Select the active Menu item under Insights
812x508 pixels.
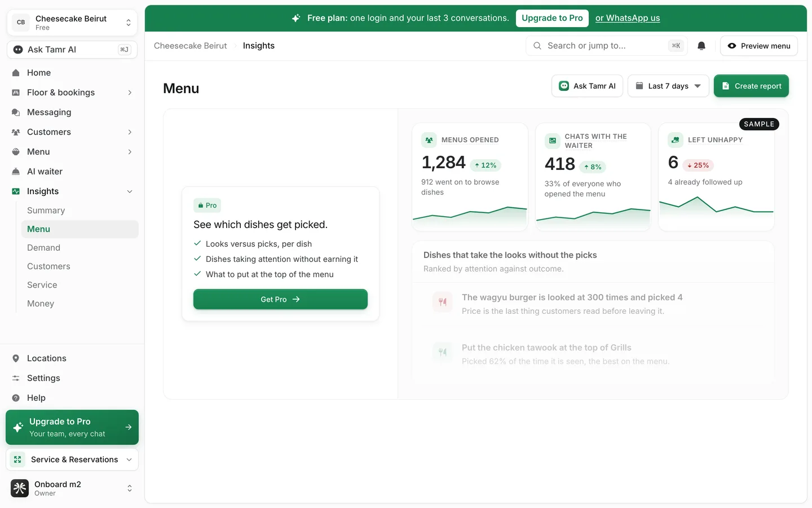coord(80,229)
